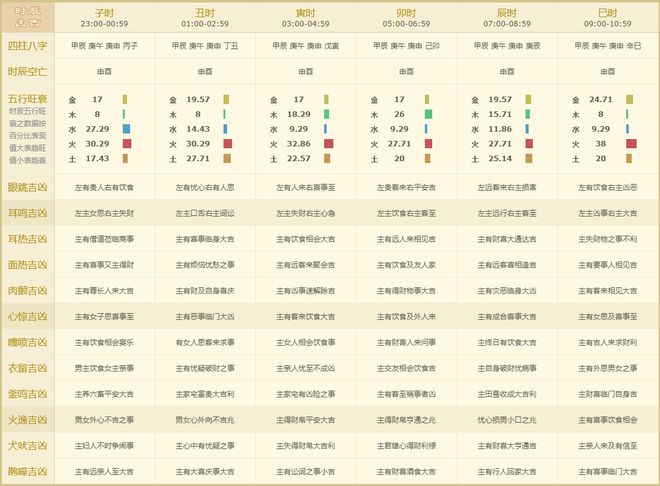Click the green 木 26 bar in 卯时
Image resolution: width=660 pixels, height=486 pixels.
[428, 114]
